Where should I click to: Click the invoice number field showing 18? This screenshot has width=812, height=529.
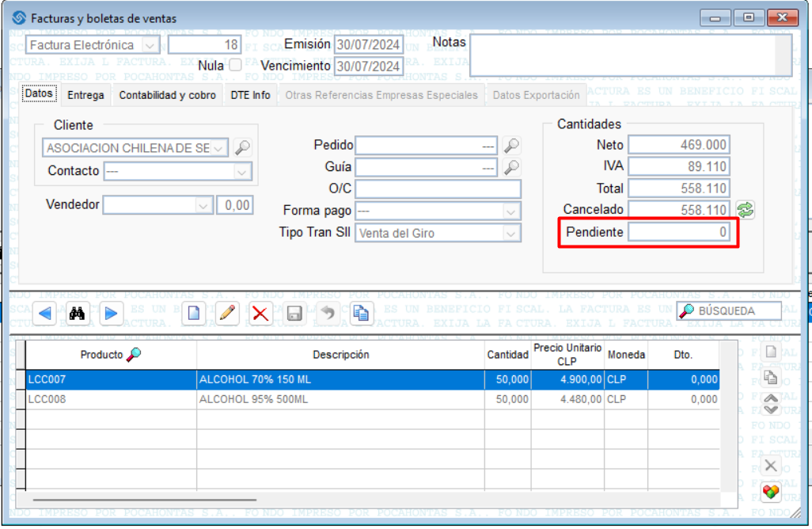204,45
